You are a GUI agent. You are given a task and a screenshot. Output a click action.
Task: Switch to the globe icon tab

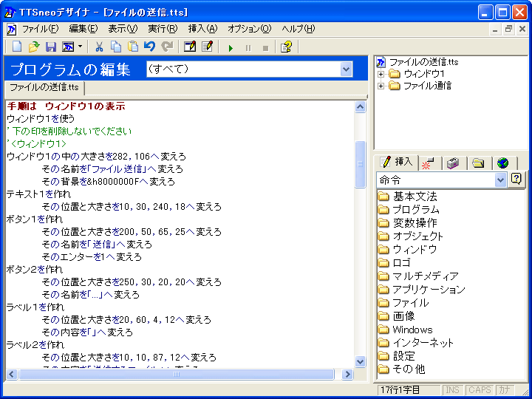tap(503, 163)
